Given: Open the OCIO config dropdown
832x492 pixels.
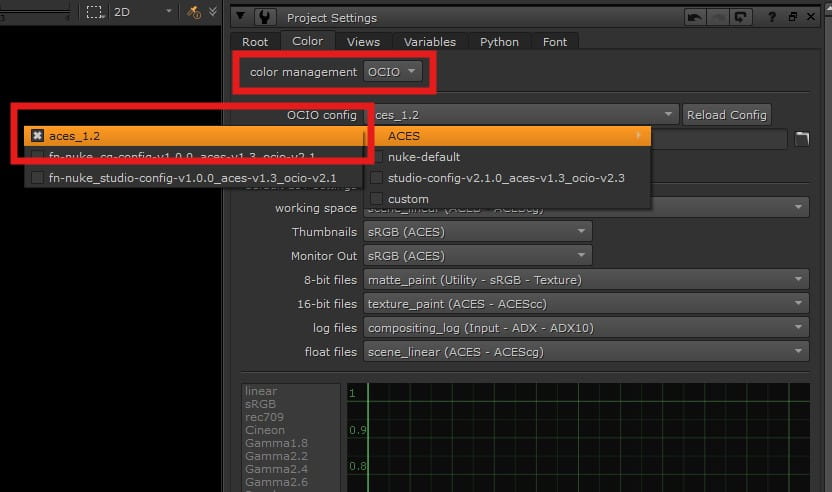Looking at the screenshot, I should click(x=521, y=115).
